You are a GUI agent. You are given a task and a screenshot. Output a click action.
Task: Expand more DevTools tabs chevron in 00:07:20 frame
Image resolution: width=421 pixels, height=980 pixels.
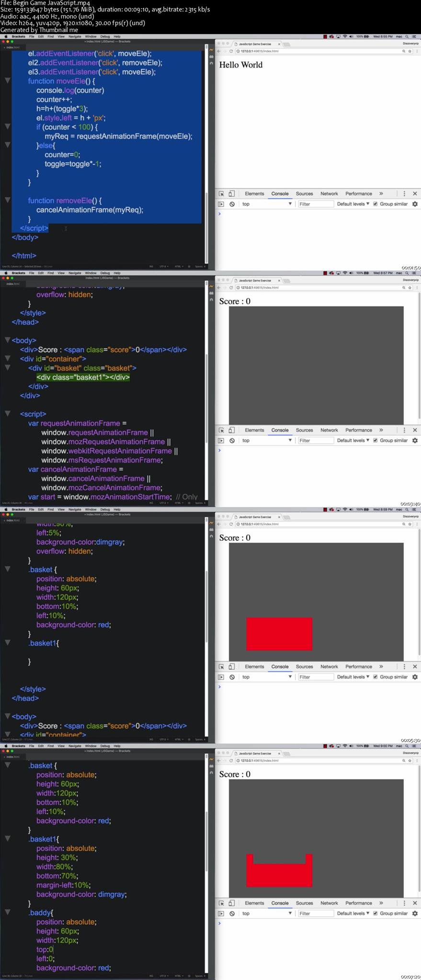(x=381, y=903)
